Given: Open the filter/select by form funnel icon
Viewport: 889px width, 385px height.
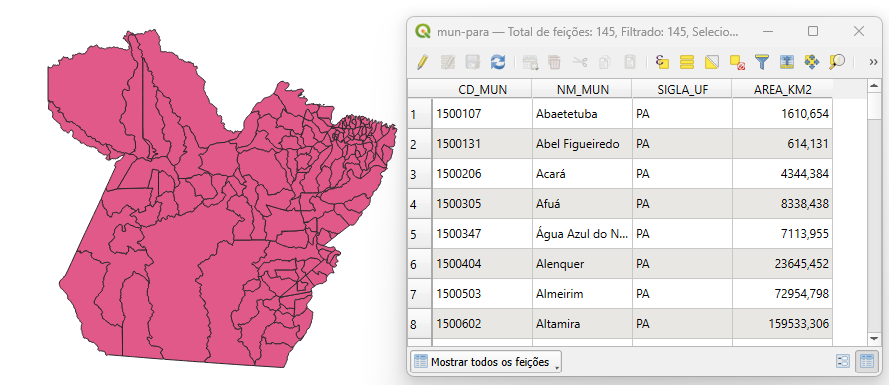Looking at the screenshot, I should [x=762, y=62].
